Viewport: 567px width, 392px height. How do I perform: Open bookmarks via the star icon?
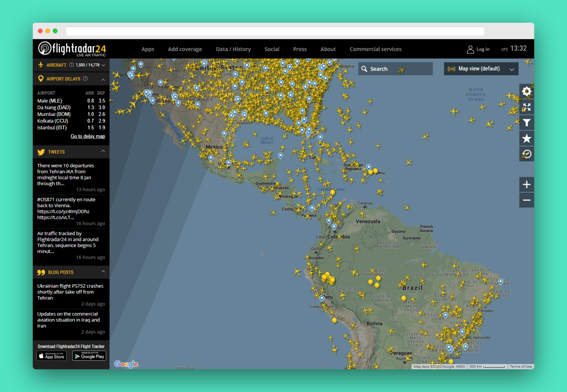(x=526, y=138)
